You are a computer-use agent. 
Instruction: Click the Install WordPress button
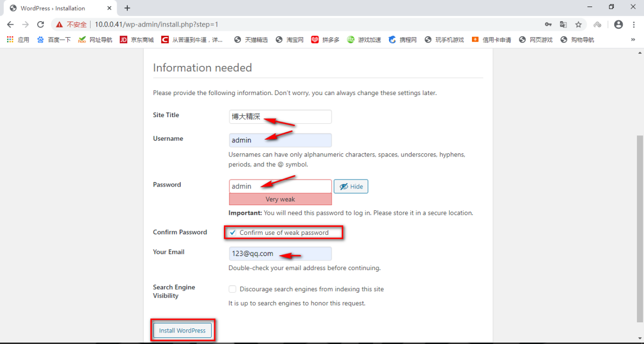(182, 330)
